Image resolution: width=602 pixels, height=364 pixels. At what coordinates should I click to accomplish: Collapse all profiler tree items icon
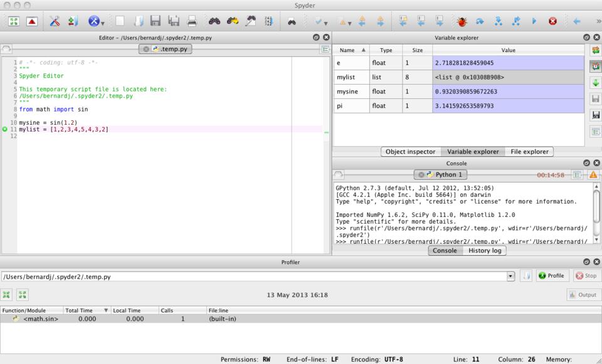point(8,294)
